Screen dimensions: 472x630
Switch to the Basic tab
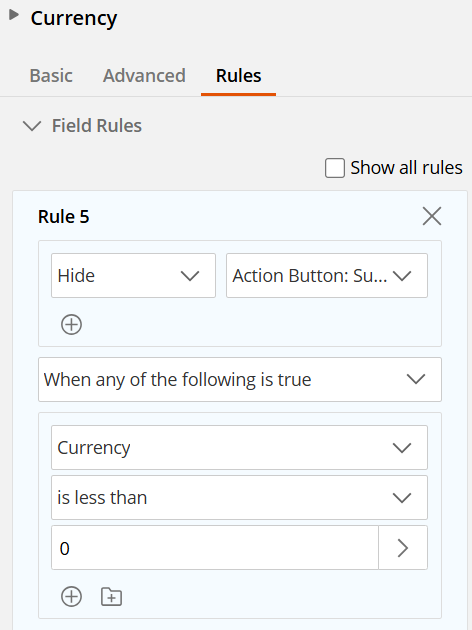coord(51,76)
